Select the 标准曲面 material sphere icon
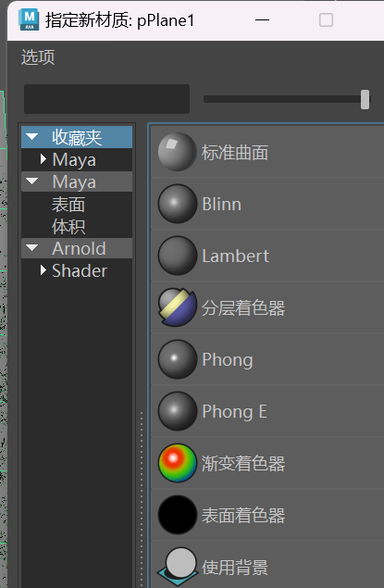Screen dimensions: 384x588 click(x=177, y=152)
